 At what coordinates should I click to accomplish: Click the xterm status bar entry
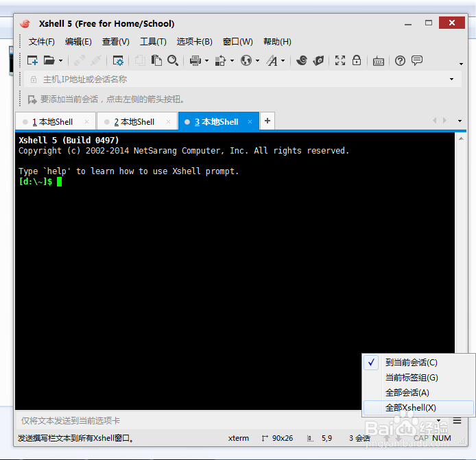click(x=238, y=438)
